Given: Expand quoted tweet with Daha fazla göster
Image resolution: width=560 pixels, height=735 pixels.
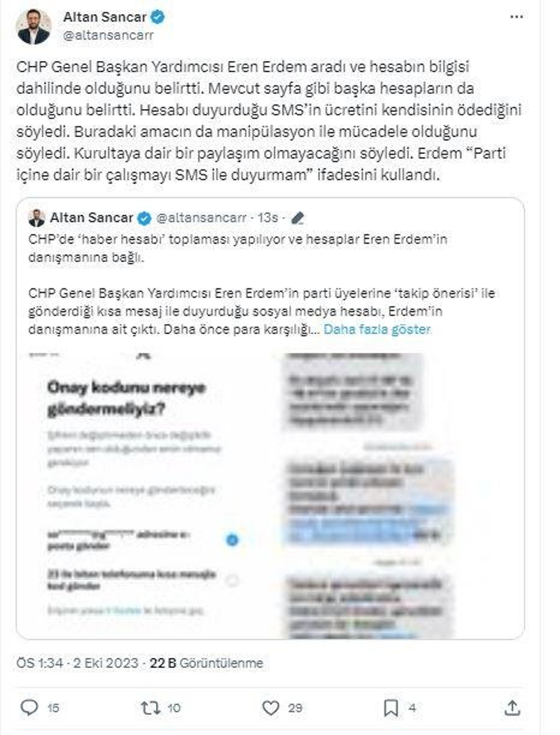Looking at the screenshot, I should coord(377,329).
